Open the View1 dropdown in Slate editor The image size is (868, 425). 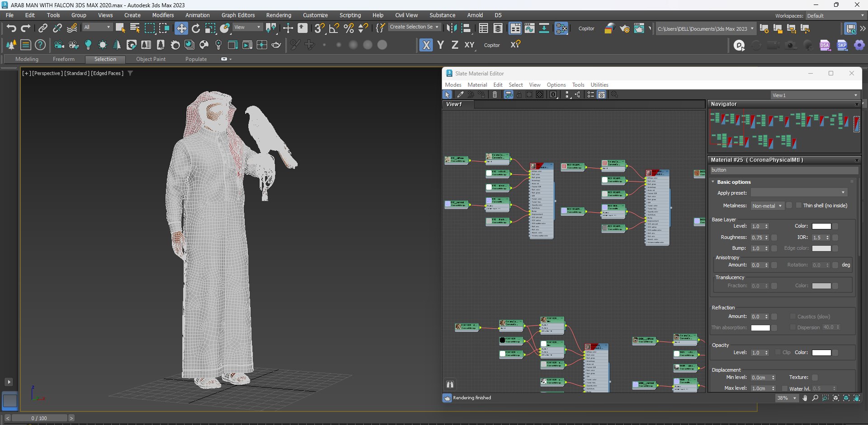(x=815, y=95)
